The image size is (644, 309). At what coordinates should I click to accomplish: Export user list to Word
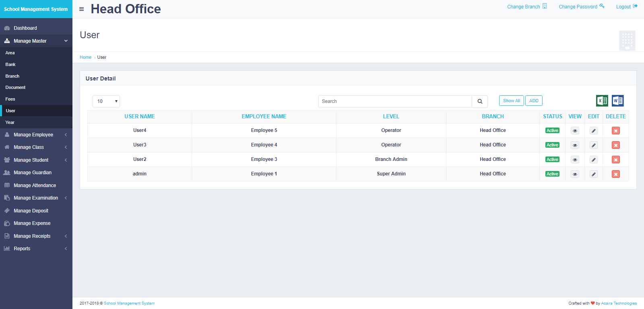[617, 101]
